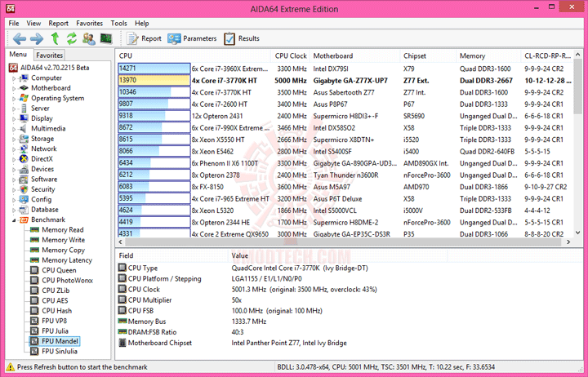Screen dimensions: 588x377
Task: Select the Software tree item
Action: tap(38, 180)
